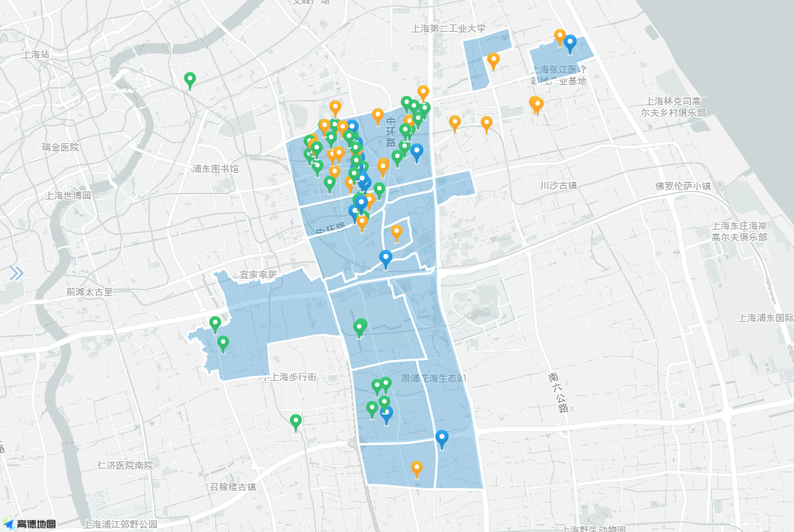The image size is (794, 532).
Task: Click the topmost orange marker of dense western cluster
Action: 335,108
